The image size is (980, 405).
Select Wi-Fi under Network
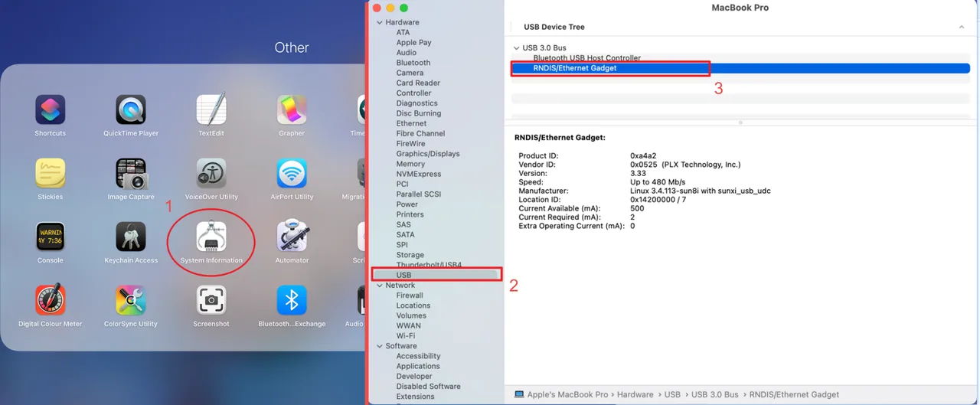406,335
